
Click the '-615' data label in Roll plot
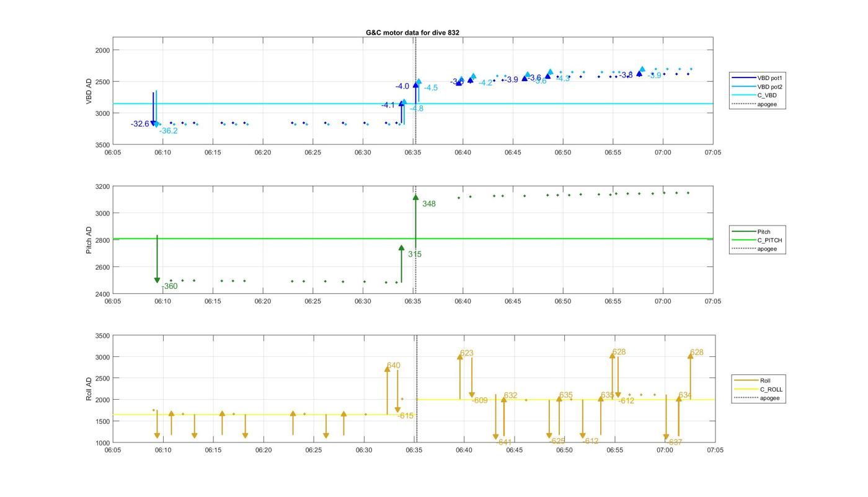tap(405, 416)
